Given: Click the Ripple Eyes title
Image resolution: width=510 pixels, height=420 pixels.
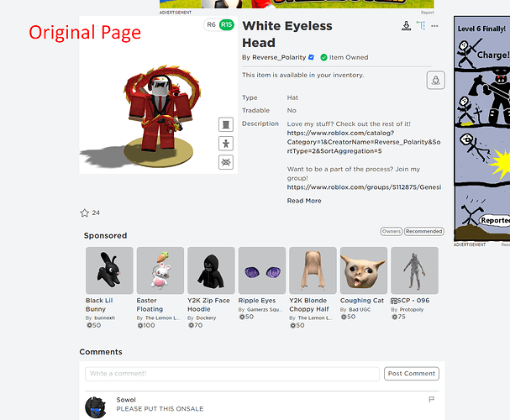Looking at the screenshot, I should coord(257,301).
